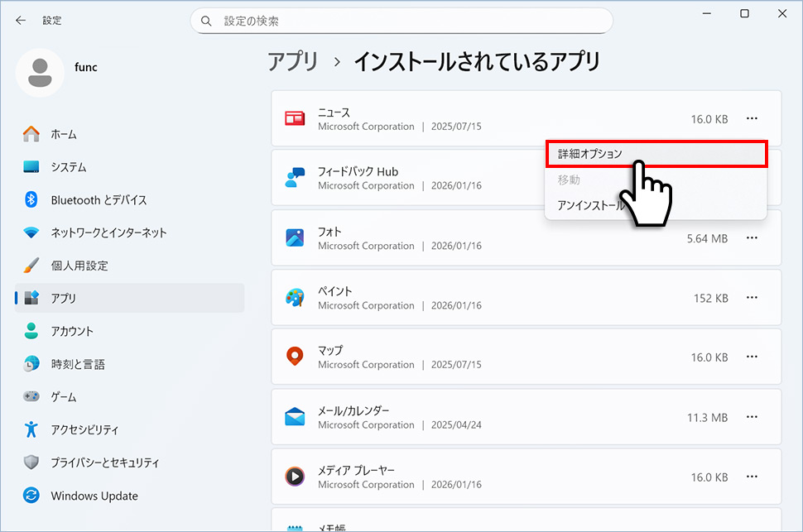
Task: Click the アプリ breadcrumb link
Action: 292,61
